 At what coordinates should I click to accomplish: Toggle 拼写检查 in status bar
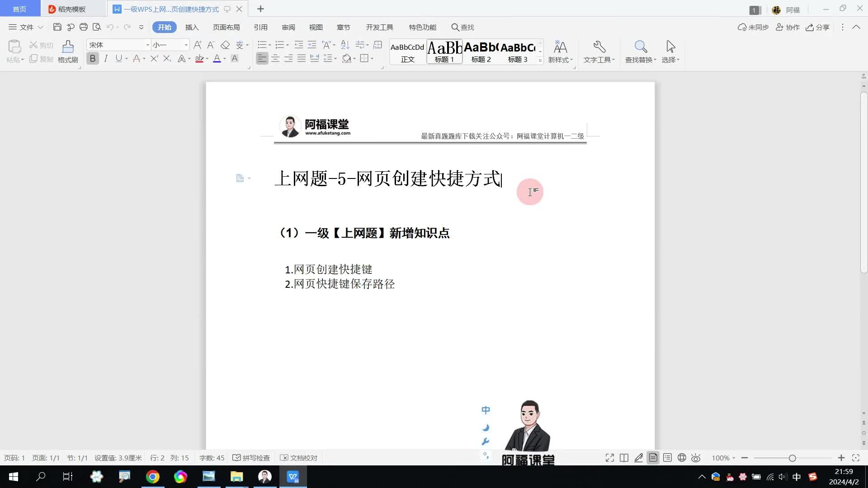pyautogui.click(x=251, y=458)
